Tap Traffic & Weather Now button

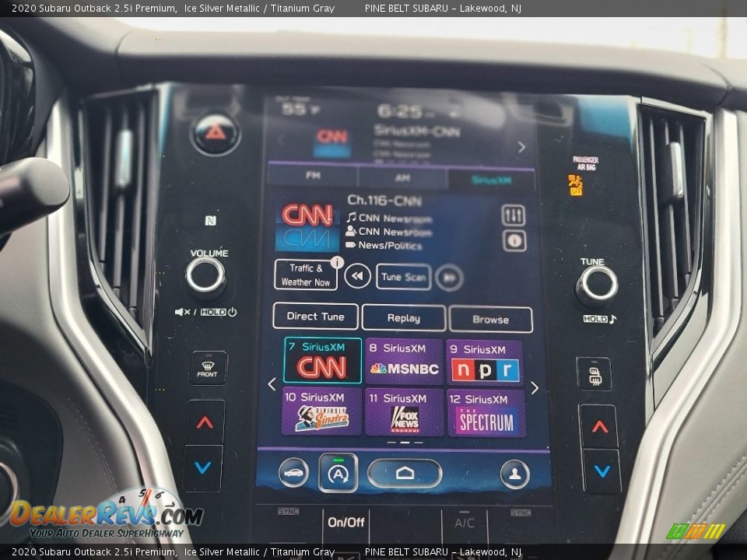point(306,275)
